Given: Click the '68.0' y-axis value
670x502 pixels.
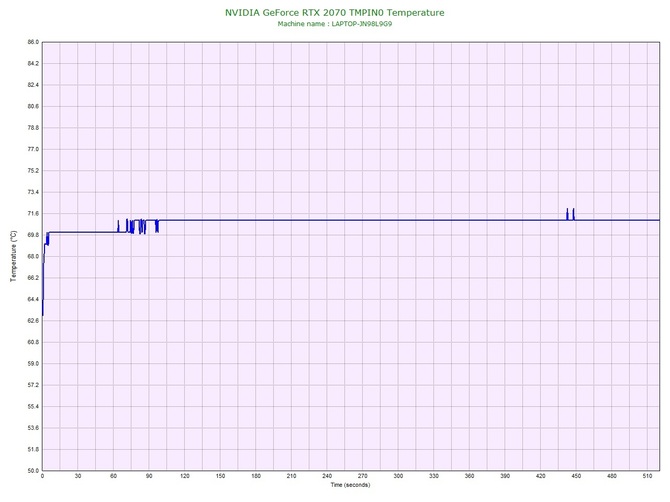Looking at the screenshot, I should pos(33,256).
